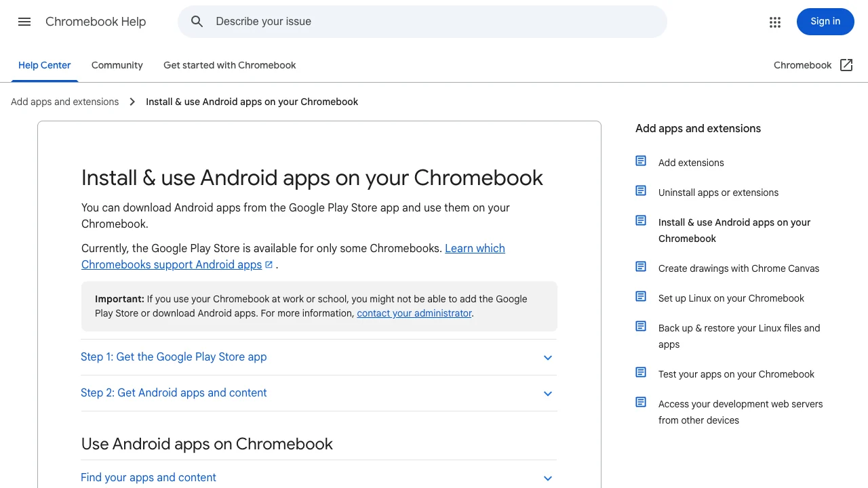The width and height of the screenshot is (868, 488).
Task: Switch to the Help Center tab
Action: pyautogui.click(x=45, y=65)
